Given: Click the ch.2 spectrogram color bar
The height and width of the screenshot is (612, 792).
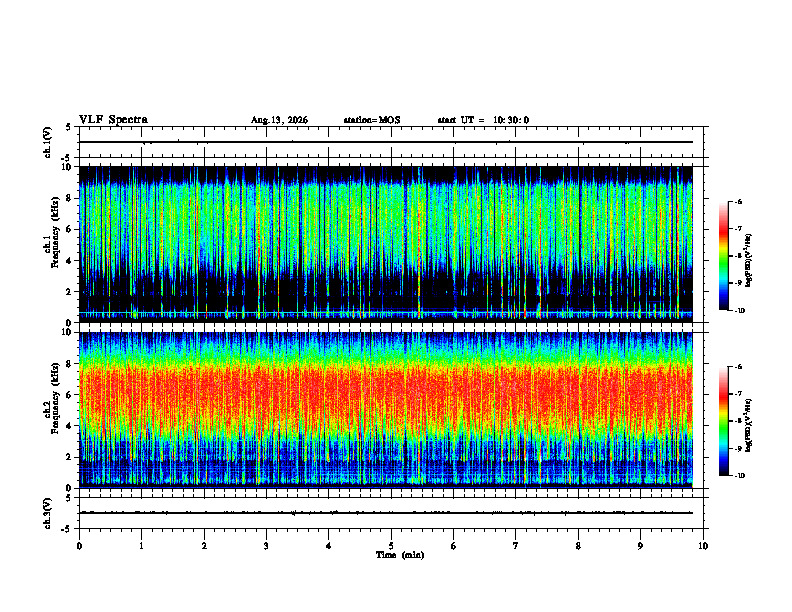Looking at the screenshot, I should coord(723,421).
